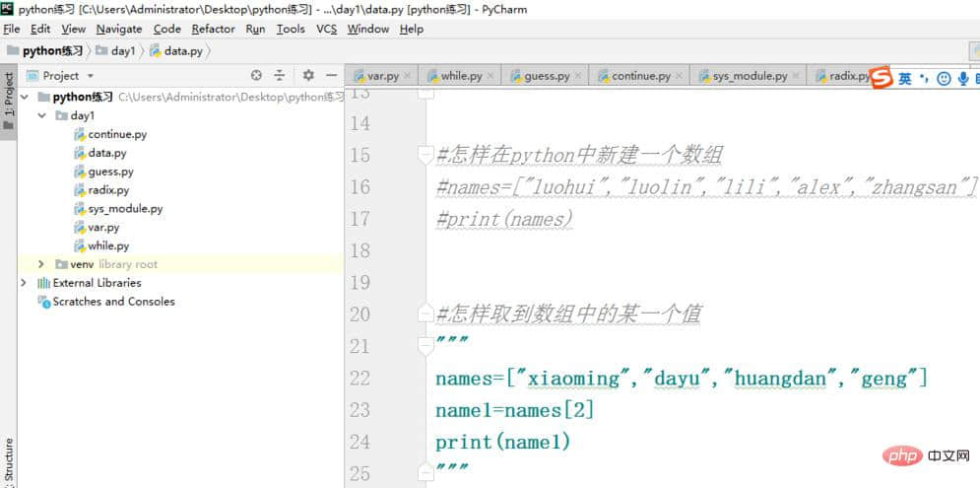Fold the comment block at line 20
Image resolution: width=980 pixels, height=488 pixels.
(x=425, y=314)
